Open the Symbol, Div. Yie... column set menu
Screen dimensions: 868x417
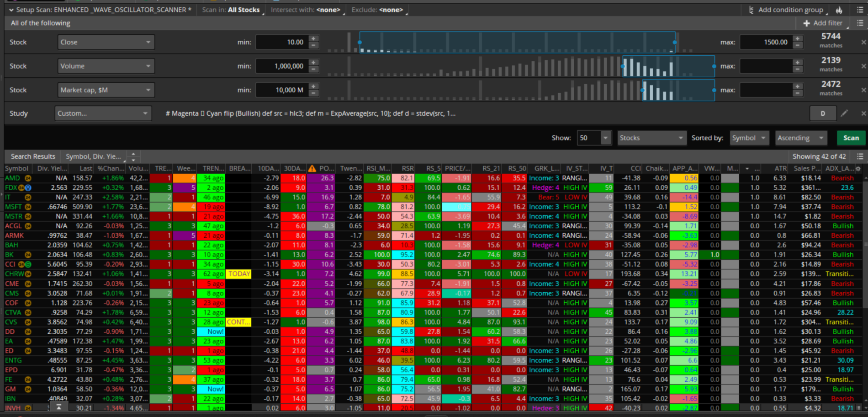(x=96, y=156)
